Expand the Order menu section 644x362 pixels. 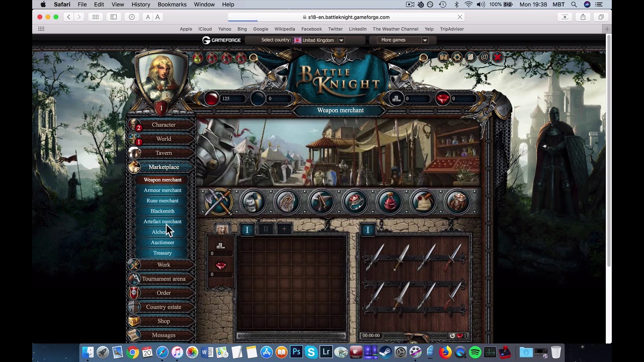164,293
